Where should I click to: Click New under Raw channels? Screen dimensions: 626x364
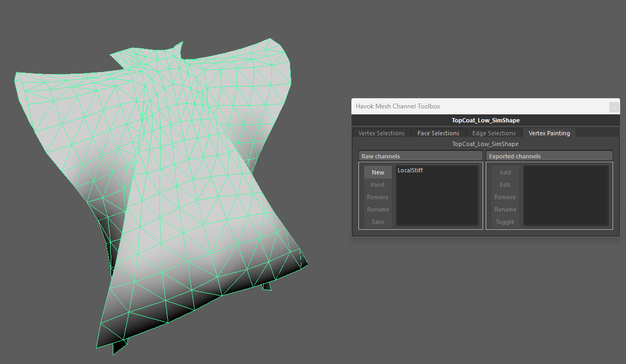[x=378, y=172]
